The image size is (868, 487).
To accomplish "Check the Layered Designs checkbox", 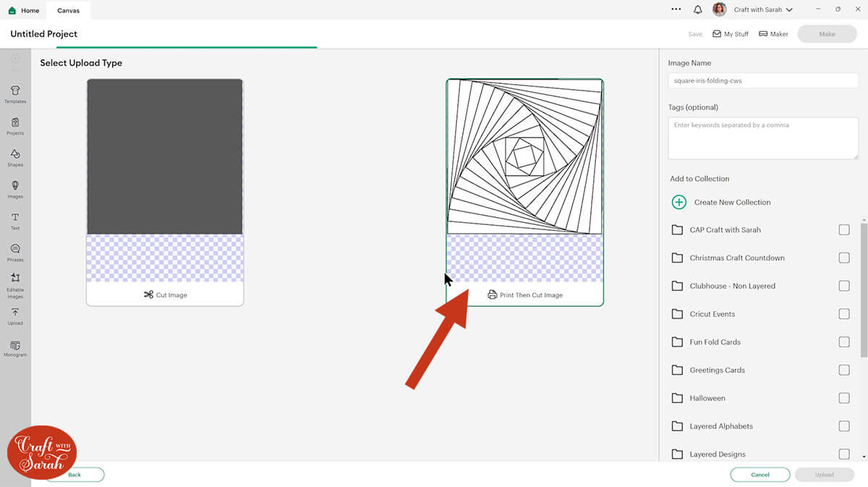I will click(x=844, y=454).
